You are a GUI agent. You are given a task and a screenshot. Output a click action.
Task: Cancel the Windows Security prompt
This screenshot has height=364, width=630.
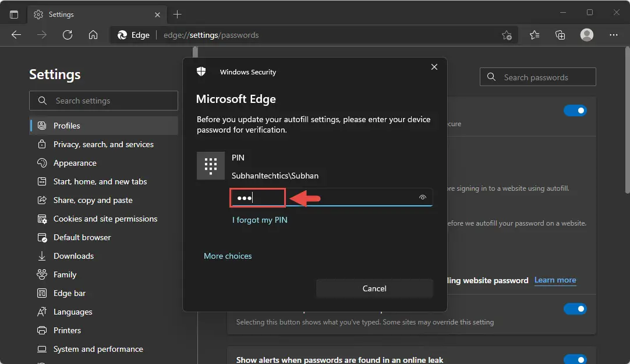tap(374, 288)
